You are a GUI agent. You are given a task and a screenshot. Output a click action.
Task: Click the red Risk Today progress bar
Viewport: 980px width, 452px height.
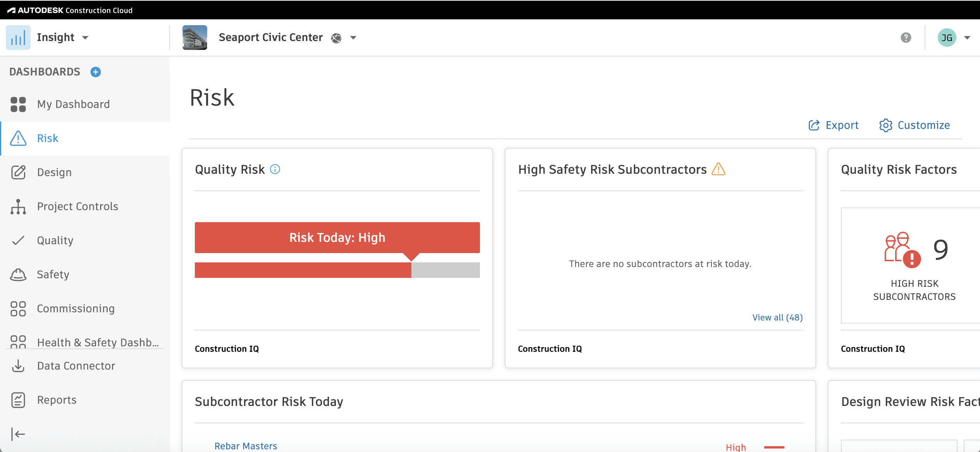pyautogui.click(x=303, y=270)
